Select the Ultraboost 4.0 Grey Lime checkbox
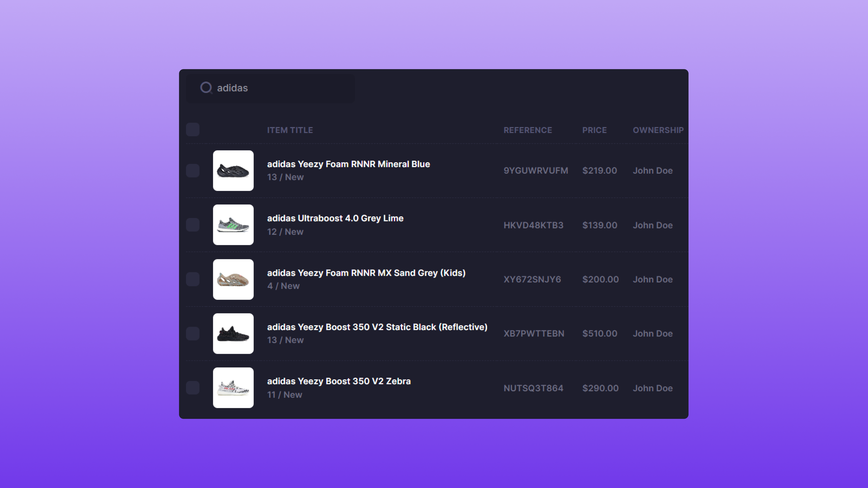The width and height of the screenshot is (868, 488). tap(193, 225)
